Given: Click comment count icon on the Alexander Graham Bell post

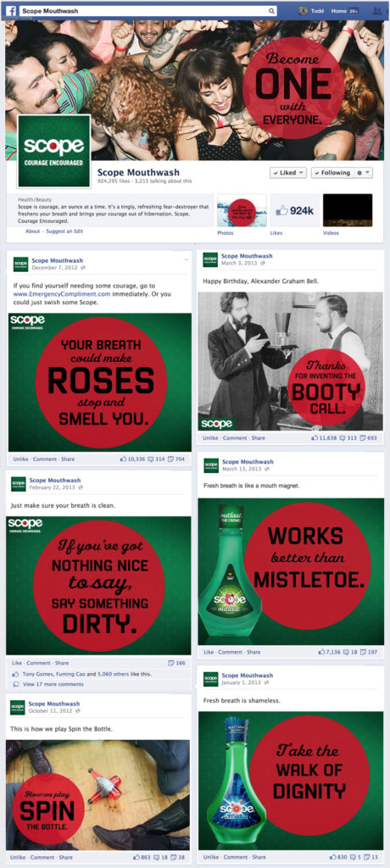Looking at the screenshot, I should click(x=341, y=438).
